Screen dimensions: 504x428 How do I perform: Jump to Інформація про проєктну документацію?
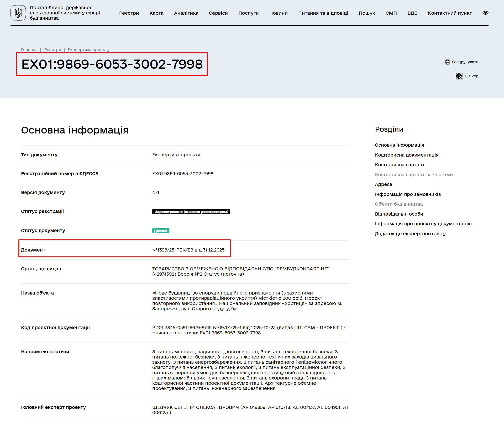[x=423, y=224]
